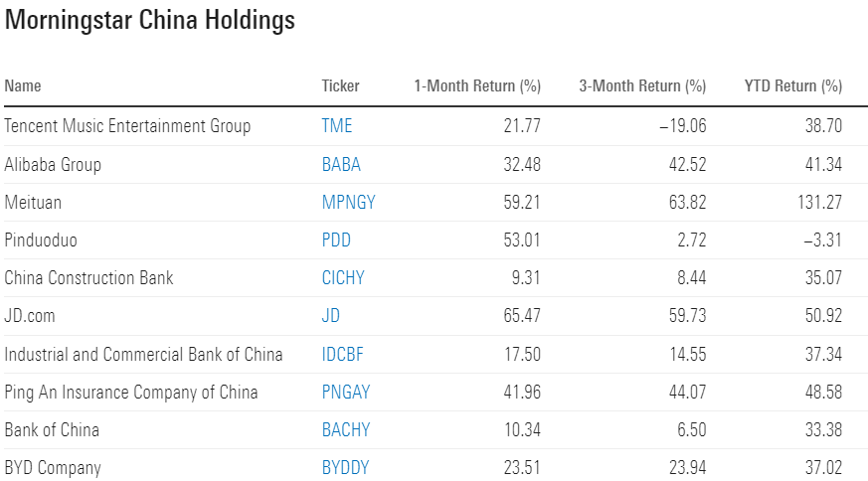Open the CICHY ticker link
Screen dimensions: 868x481
click(343, 277)
